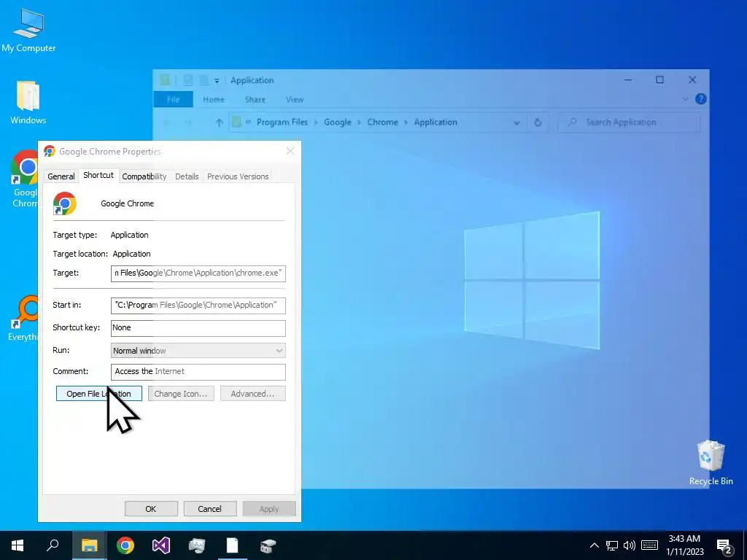Viewport: 747px width, 560px height.
Task: Click Application in the address breadcrumb
Action: point(436,122)
